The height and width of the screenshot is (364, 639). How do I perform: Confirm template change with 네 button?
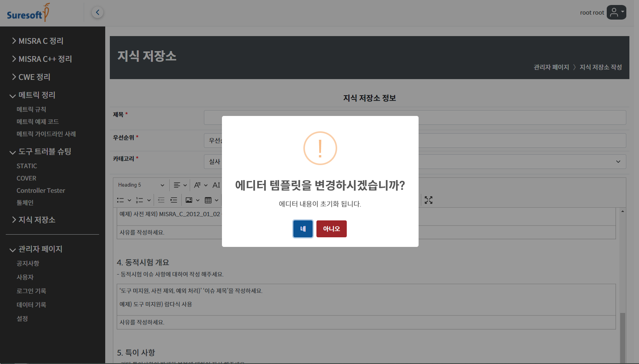coord(303,229)
